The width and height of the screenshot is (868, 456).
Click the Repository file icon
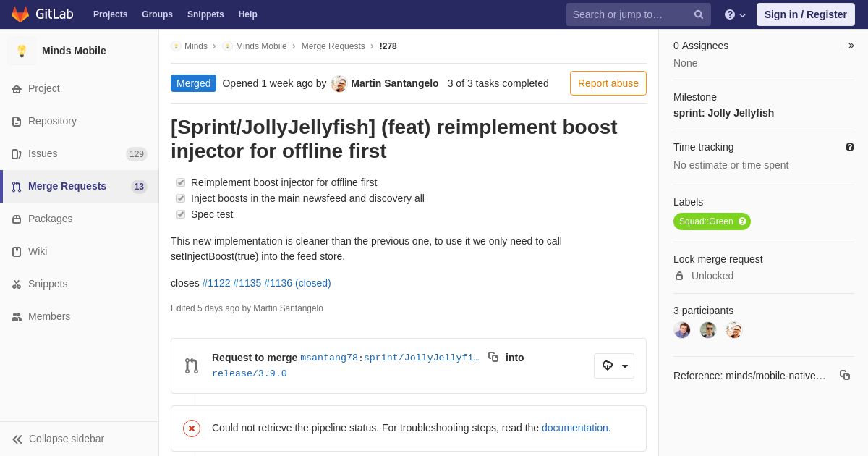pos(17,122)
